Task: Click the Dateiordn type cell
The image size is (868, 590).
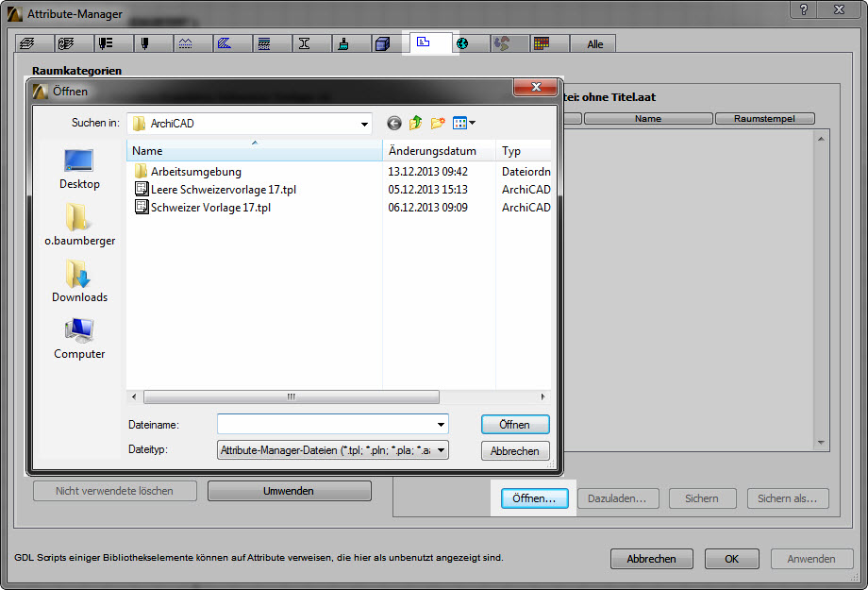Action: click(x=526, y=172)
